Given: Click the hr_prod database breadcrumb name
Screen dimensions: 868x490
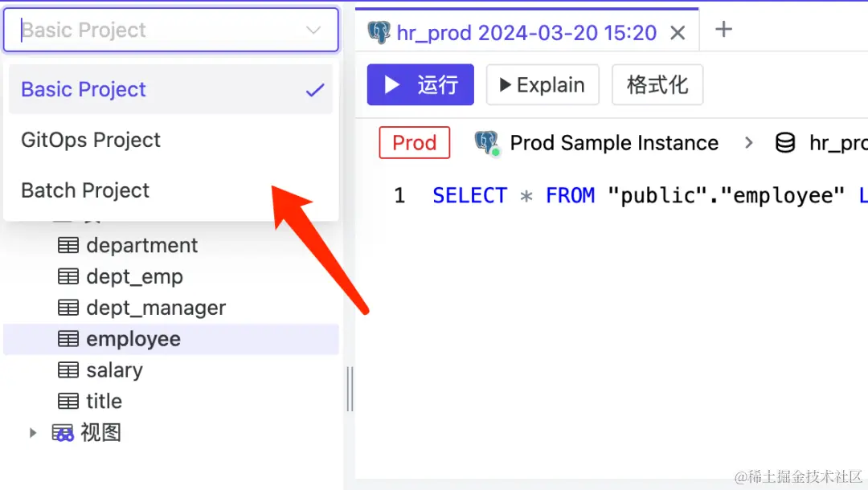Looking at the screenshot, I should click(x=838, y=143).
